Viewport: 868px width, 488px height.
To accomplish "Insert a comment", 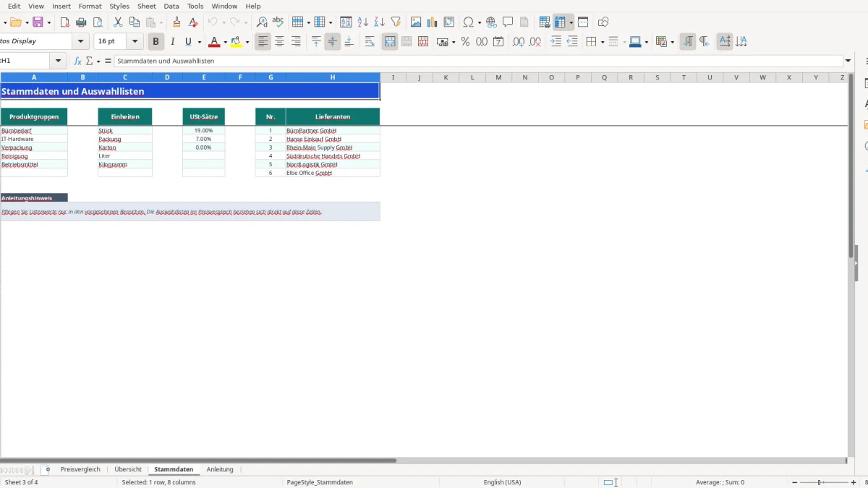I will coord(508,22).
